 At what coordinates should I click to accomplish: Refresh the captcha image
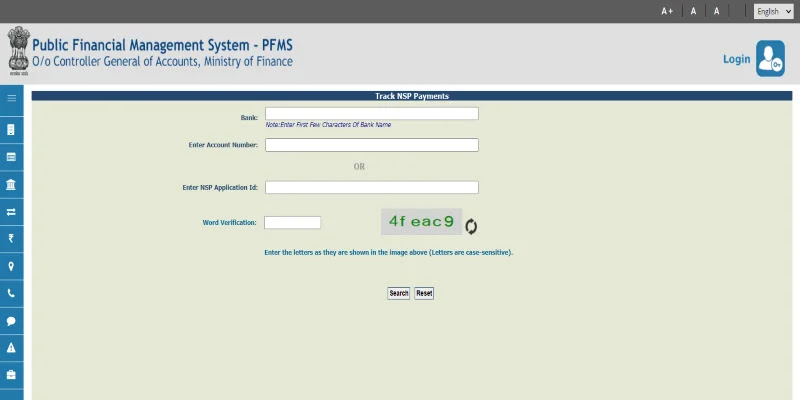471,227
